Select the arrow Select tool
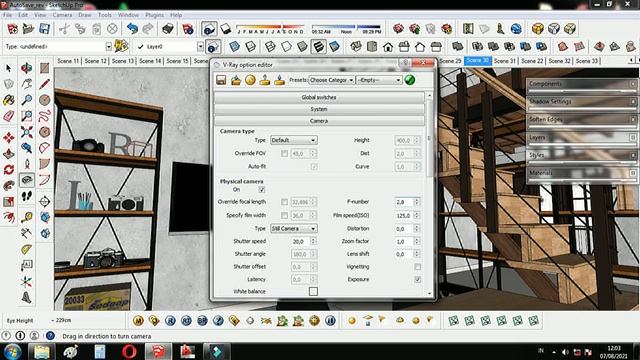Screen dimensions: 640x360 click(x=9, y=68)
